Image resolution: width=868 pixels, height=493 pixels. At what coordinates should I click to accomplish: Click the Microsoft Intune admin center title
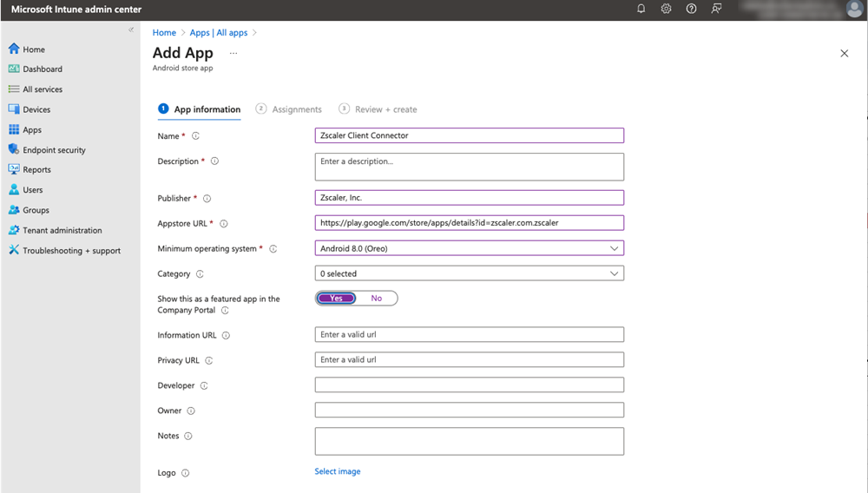(x=76, y=10)
